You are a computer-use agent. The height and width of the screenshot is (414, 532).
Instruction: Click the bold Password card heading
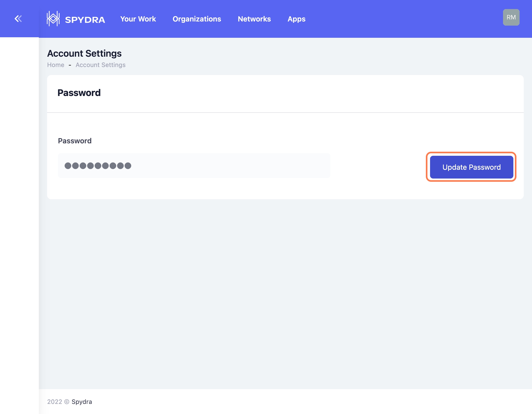point(79,93)
